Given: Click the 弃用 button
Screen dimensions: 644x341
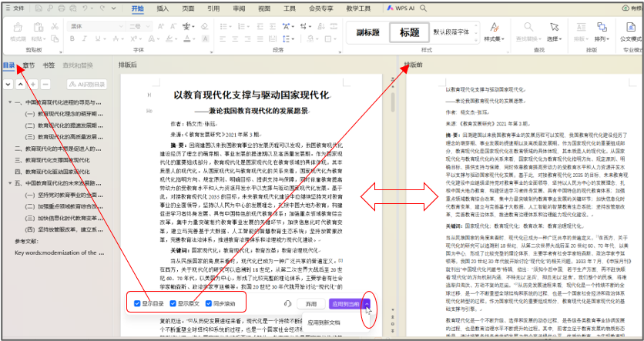Looking at the screenshot, I should pyautogui.click(x=311, y=304).
